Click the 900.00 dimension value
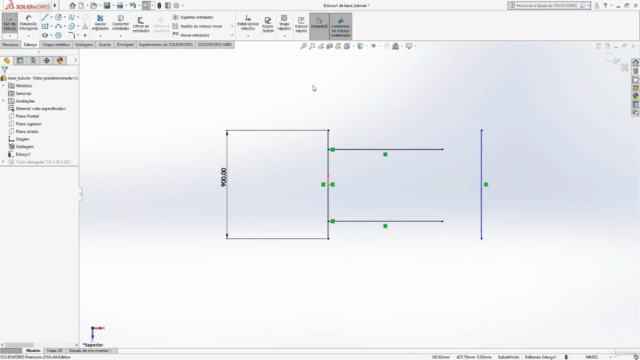The image size is (640, 360). tap(223, 177)
